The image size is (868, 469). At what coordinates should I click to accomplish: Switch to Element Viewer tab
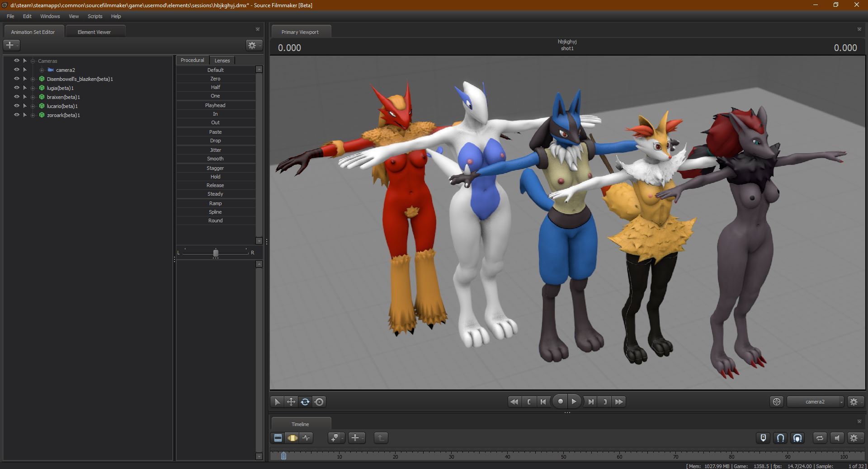94,32
